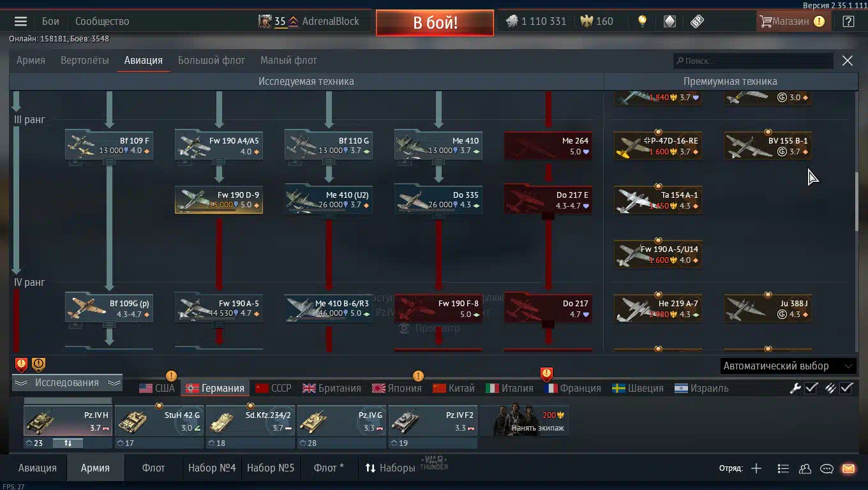Click the auto-ammo stripes icon

[830, 388]
